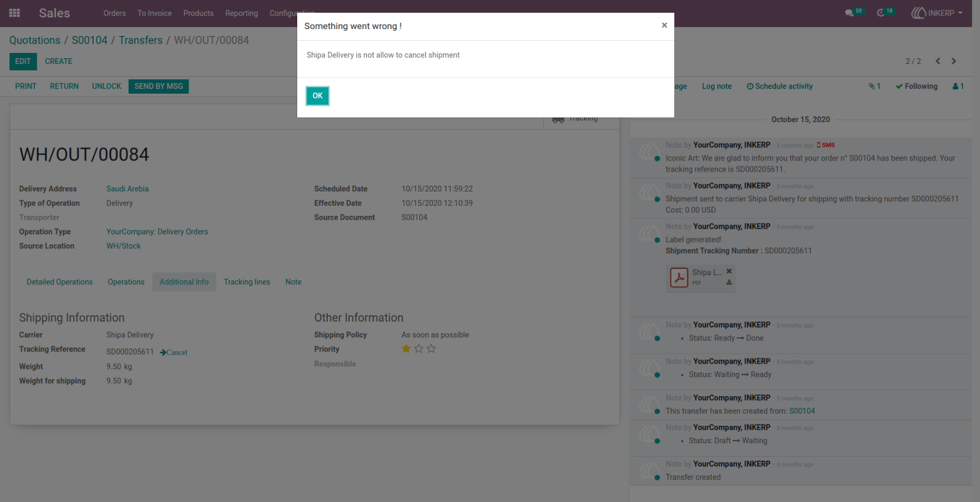The height and width of the screenshot is (502, 980).
Task: Open WH/Stock source location link
Action: click(x=123, y=246)
